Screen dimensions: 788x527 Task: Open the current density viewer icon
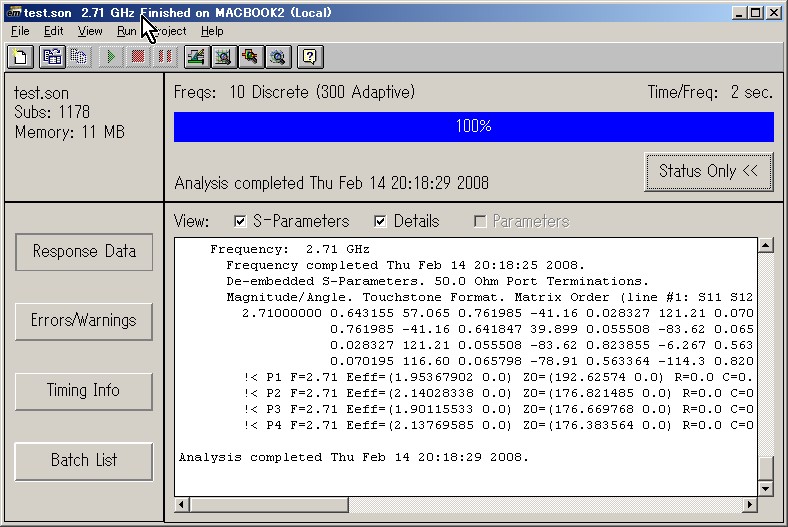tap(251, 56)
